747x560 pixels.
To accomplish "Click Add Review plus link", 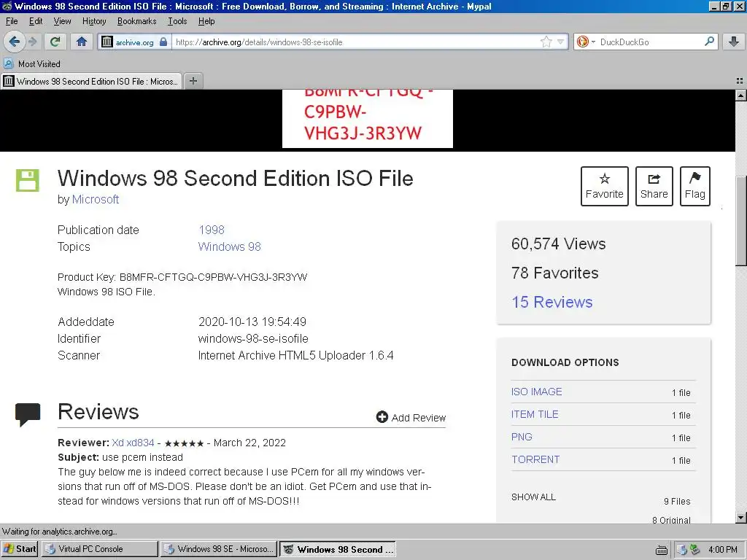I will tap(411, 418).
